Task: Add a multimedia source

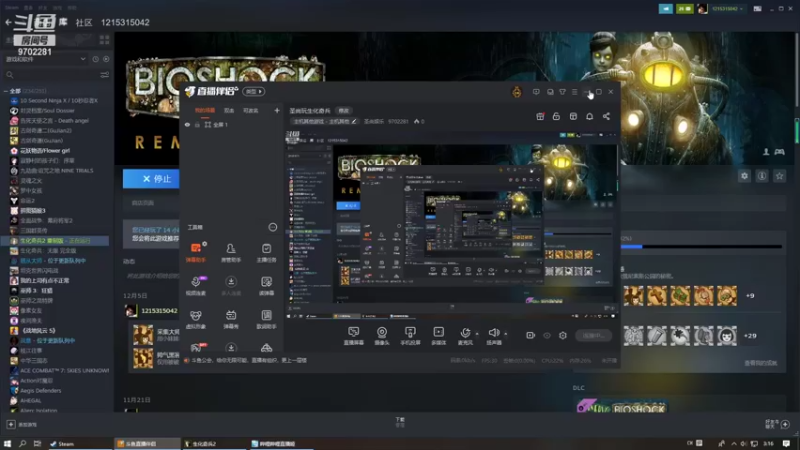Action: pyautogui.click(x=438, y=336)
